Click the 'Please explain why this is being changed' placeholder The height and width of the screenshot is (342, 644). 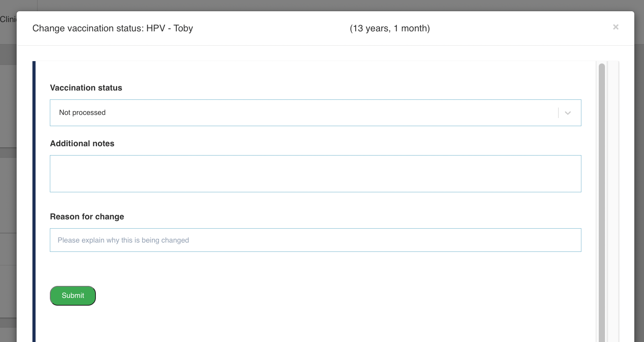pyautogui.click(x=123, y=240)
